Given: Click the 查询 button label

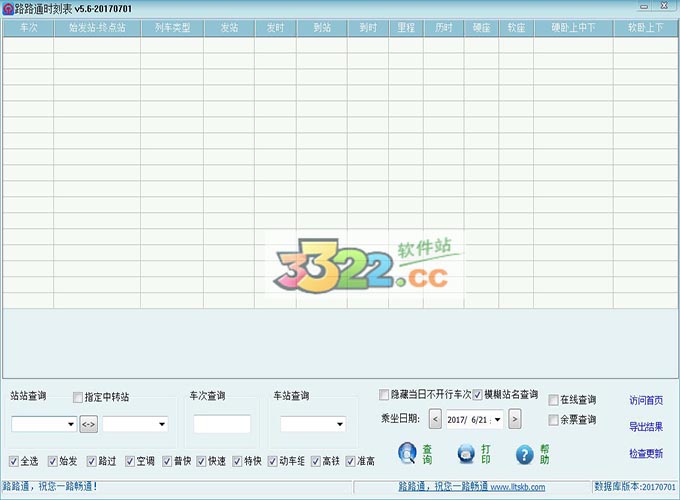Looking at the screenshot, I should [x=427, y=454].
